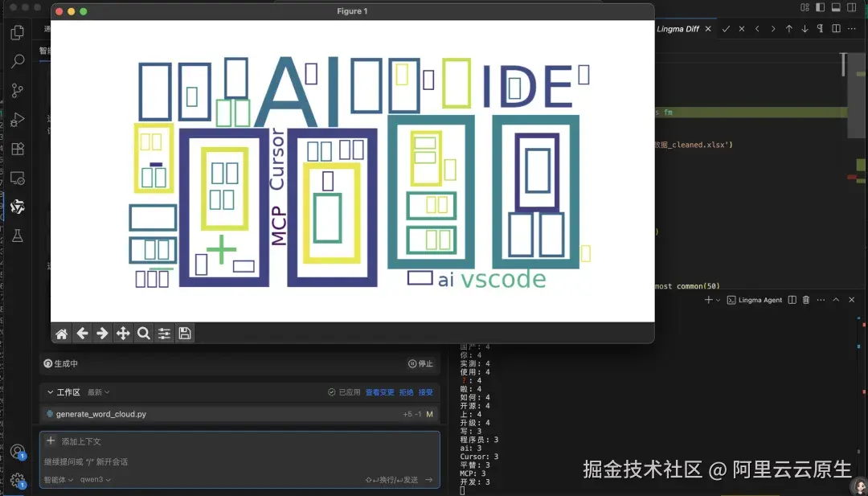Click the 接受 accept changes link
The image size is (868, 496).
[x=426, y=392]
